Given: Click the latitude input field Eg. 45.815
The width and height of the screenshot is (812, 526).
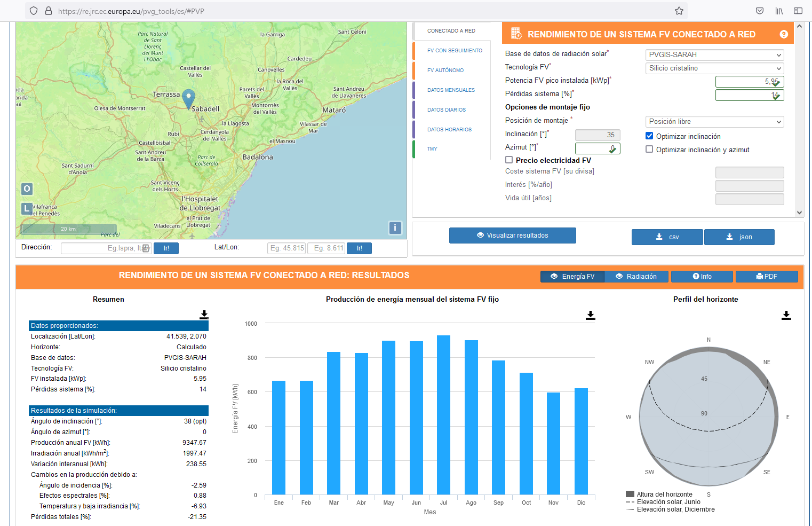Looking at the screenshot, I should coord(286,248).
